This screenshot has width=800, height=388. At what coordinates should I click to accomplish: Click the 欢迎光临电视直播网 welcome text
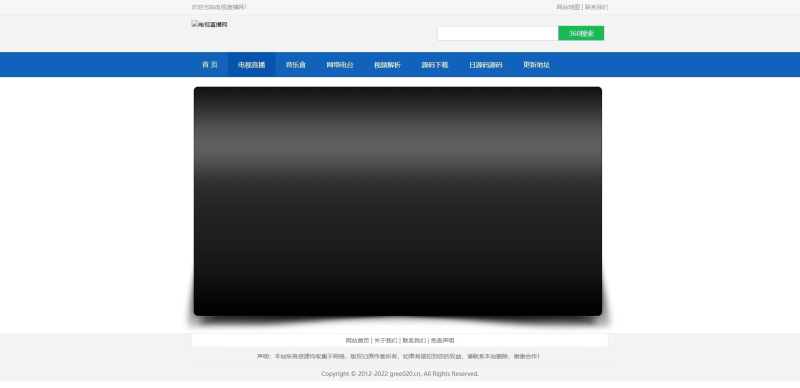(219, 7)
